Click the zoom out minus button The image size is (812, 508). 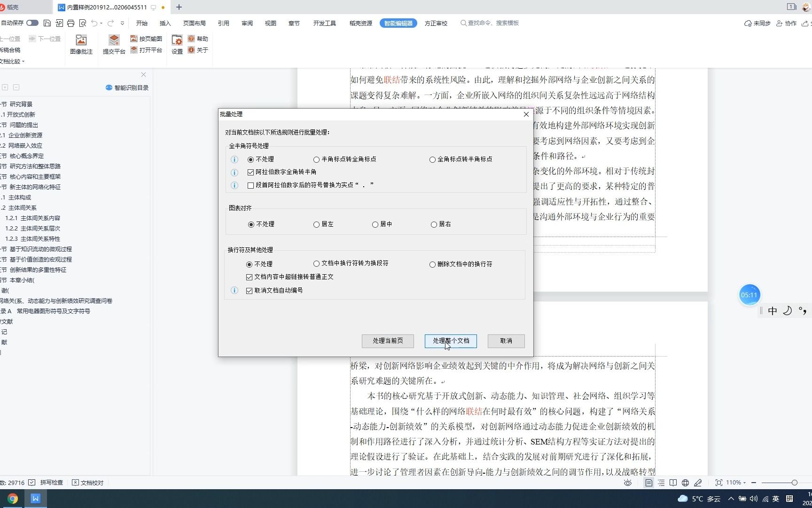point(754,483)
